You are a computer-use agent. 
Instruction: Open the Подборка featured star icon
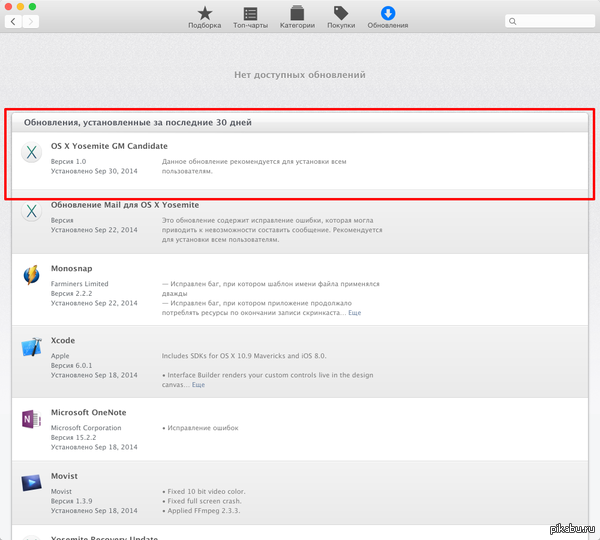(205, 14)
